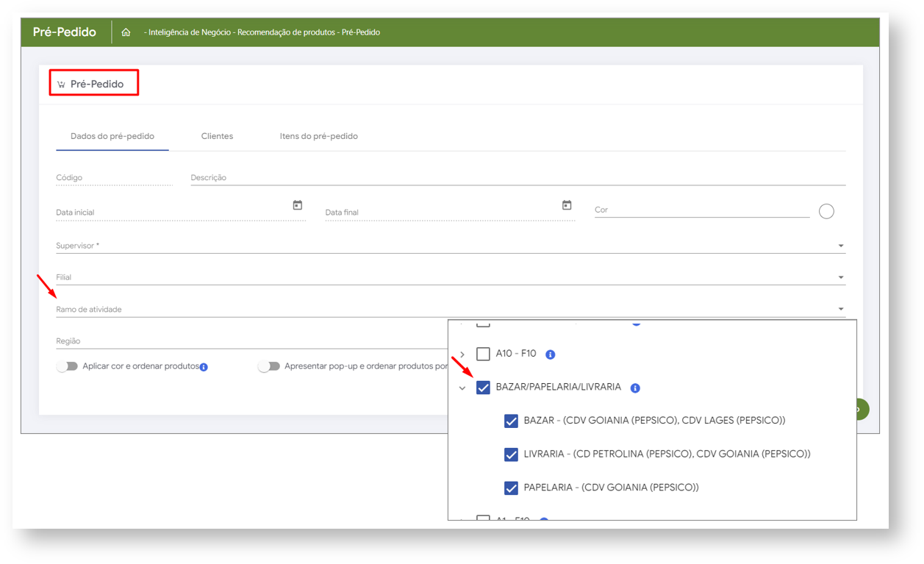Click the Cor color circle swatch

(826, 212)
